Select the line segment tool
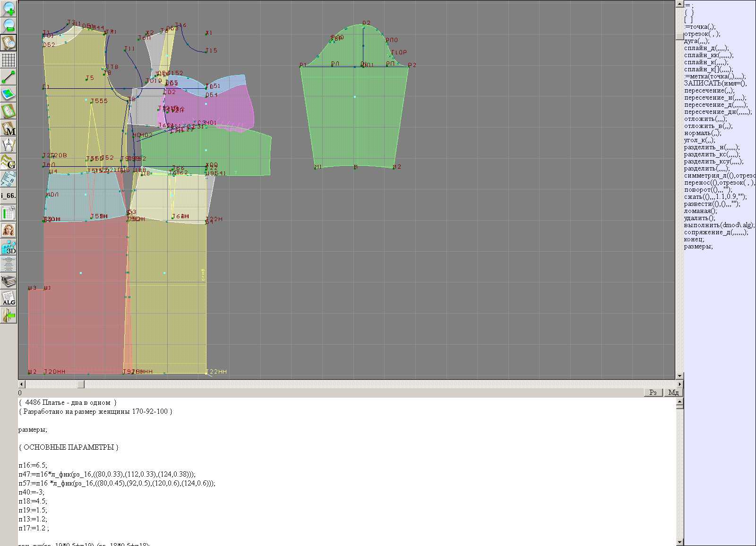Viewport: 756px width, 546px height. (x=9, y=77)
